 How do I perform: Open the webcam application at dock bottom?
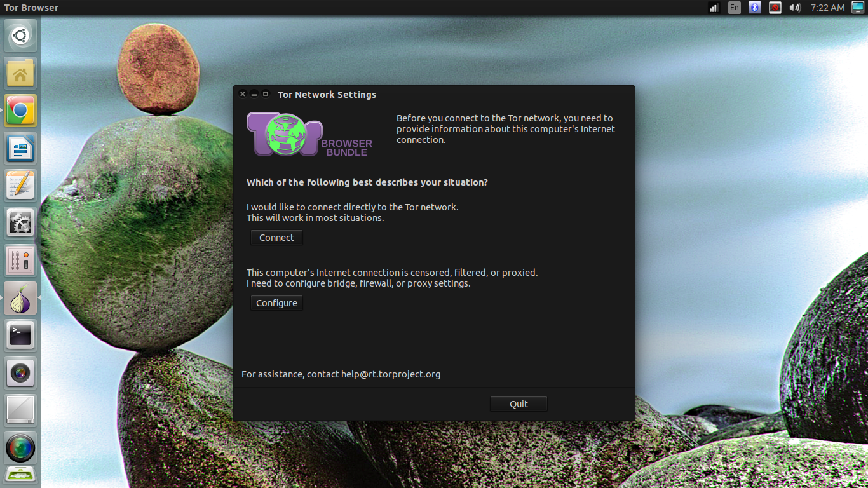pos(20,448)
